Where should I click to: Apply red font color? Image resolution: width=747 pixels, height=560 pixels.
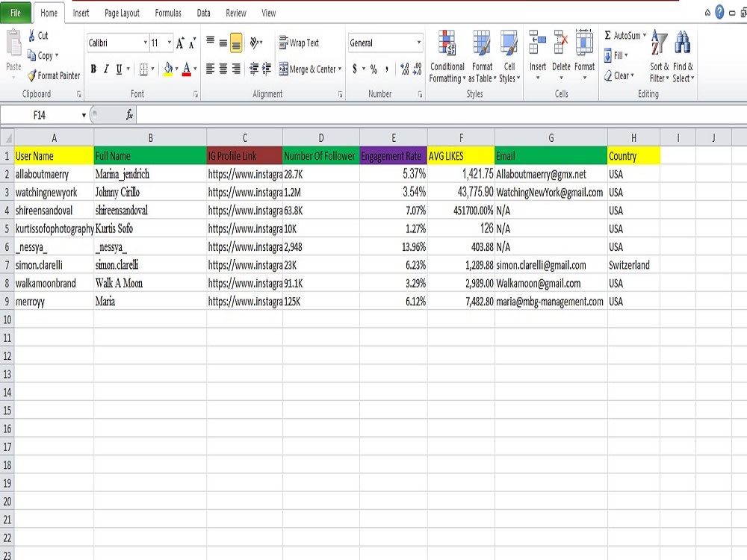[187, 69]
